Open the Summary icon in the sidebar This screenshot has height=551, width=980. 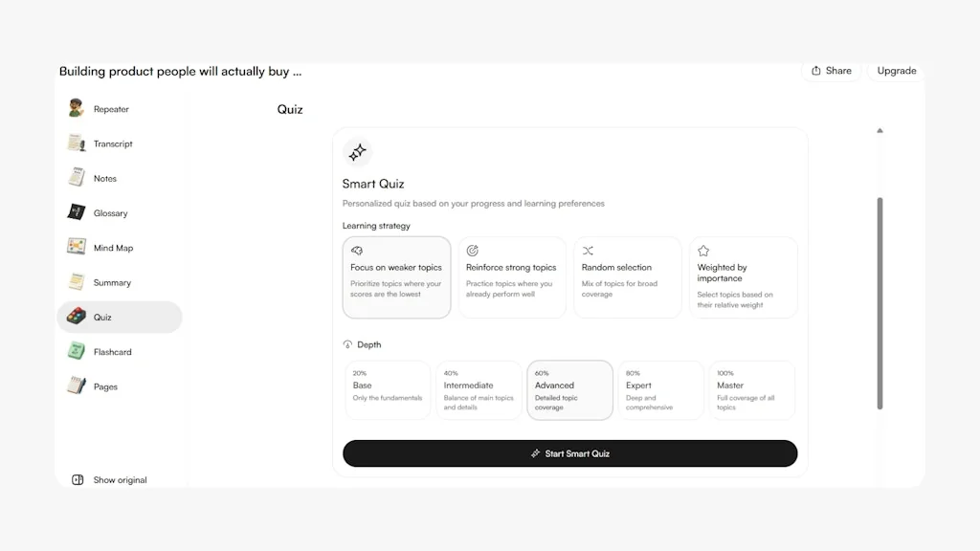click(76, 282)
